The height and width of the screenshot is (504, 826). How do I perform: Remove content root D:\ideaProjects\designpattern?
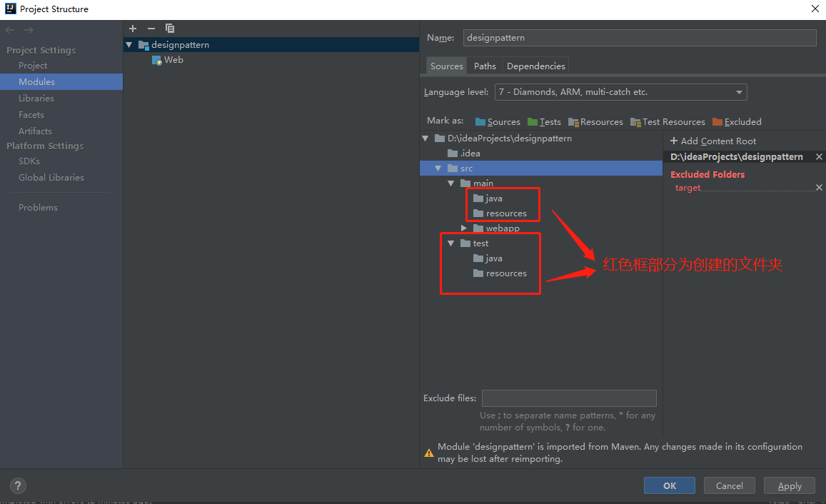[819, 157]
